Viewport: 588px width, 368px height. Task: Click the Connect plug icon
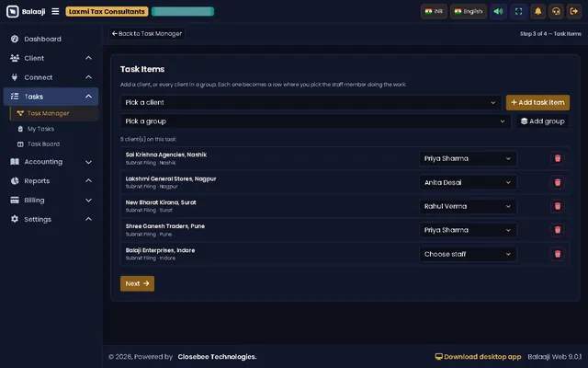(x=15, y=77)
